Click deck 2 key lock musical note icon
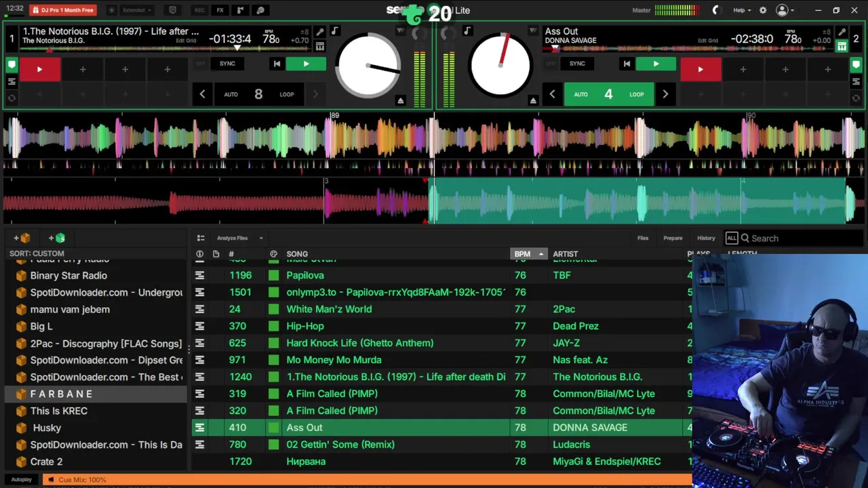The width and height of the screenshot is (868, 488). click(x=467, y=30)
